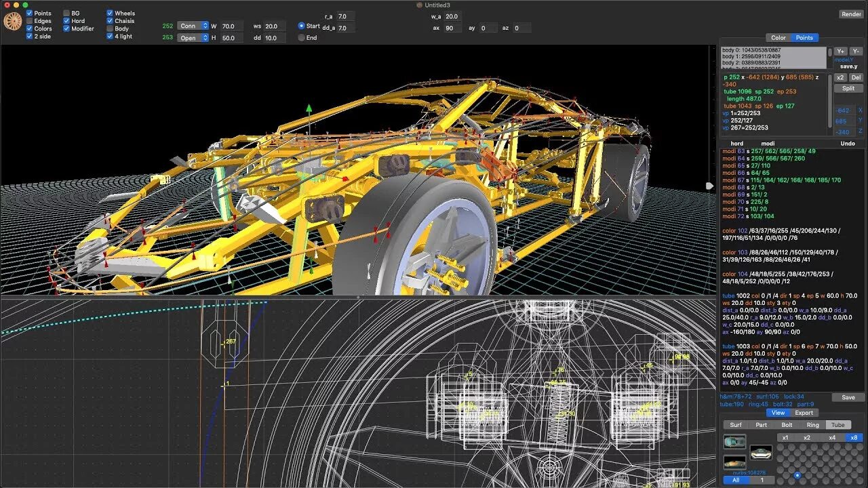Click the W value field

(x=231, y=26)
